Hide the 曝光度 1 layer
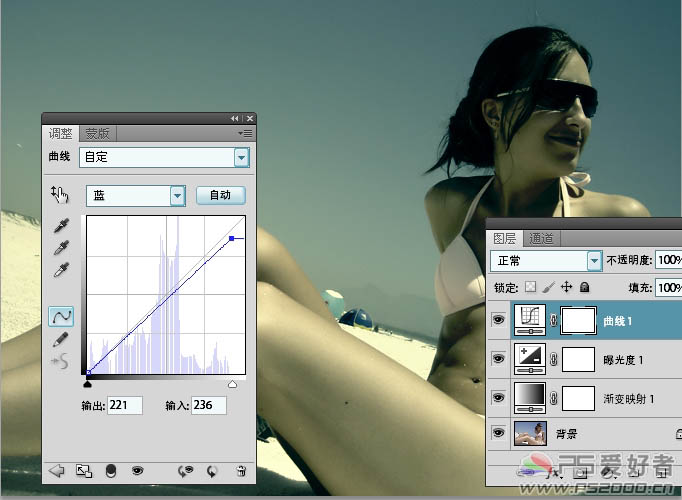The image size is (682, 500). pyautogui.click(x=499, y=360)
